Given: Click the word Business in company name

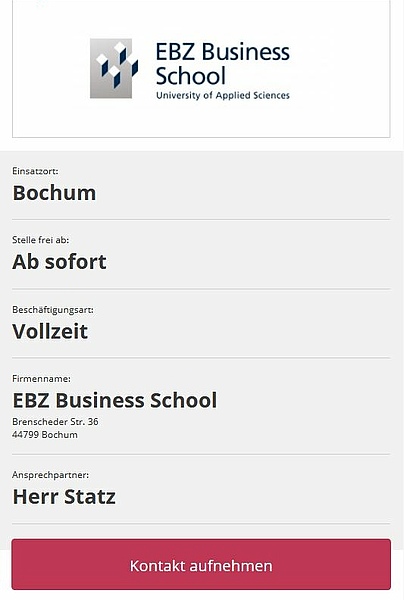Looking at the screenshot, I should 100,400.
